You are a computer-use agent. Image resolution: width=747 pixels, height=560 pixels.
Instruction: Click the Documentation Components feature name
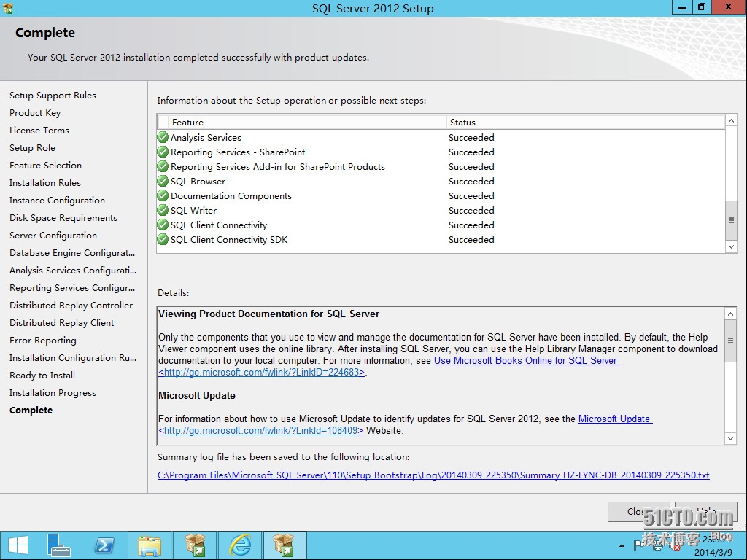[x=231, y=195]
